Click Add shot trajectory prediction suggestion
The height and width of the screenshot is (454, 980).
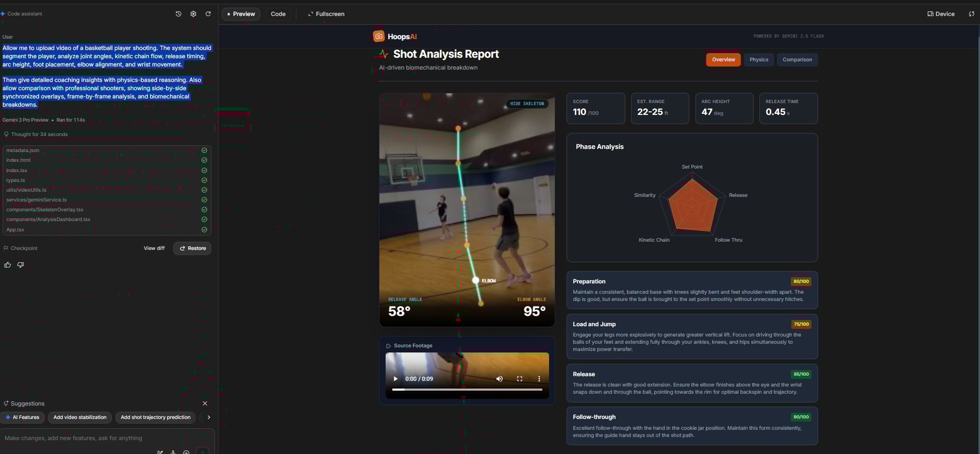click(x=156, y=417)
